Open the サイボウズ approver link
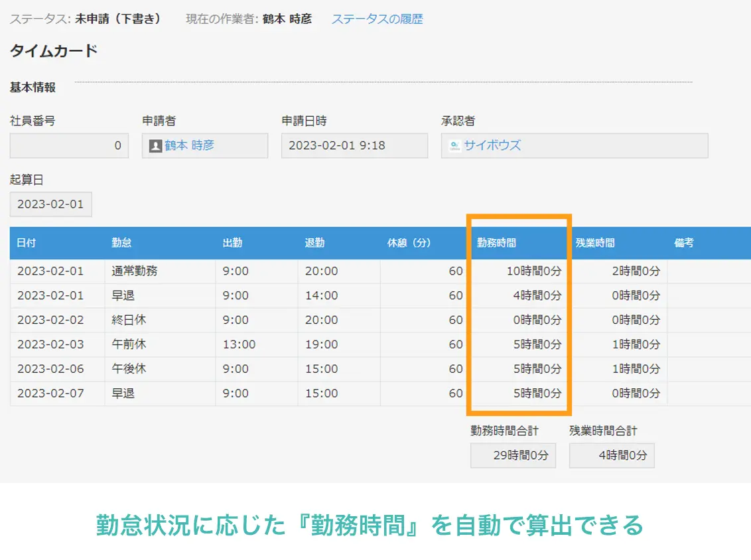 [492, 146]
